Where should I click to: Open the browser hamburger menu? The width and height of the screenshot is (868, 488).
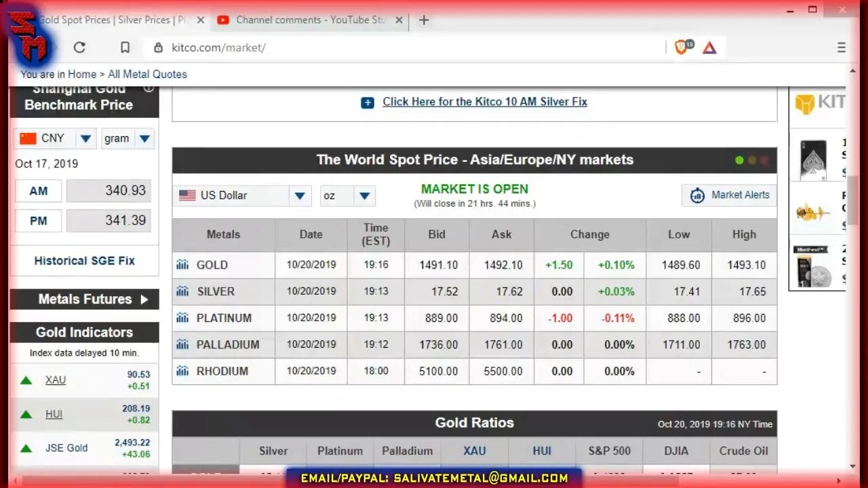pos(841,47)
